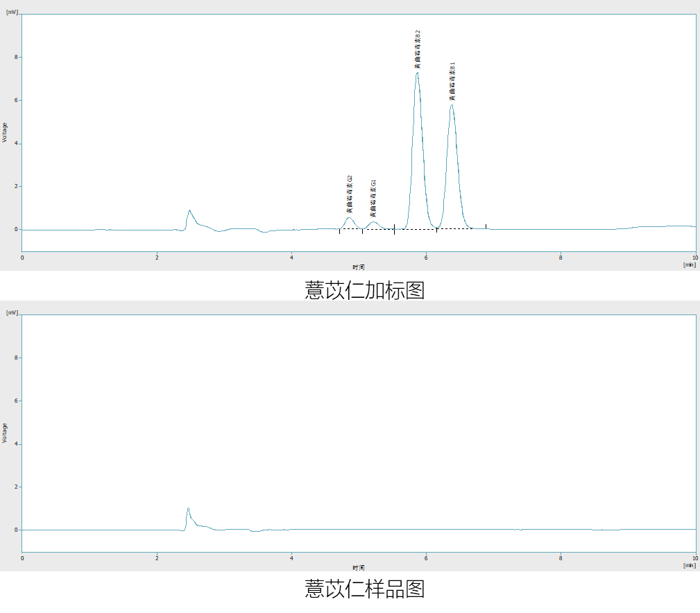Click the 薏苡仁样品图 caption

click(364, 589)
